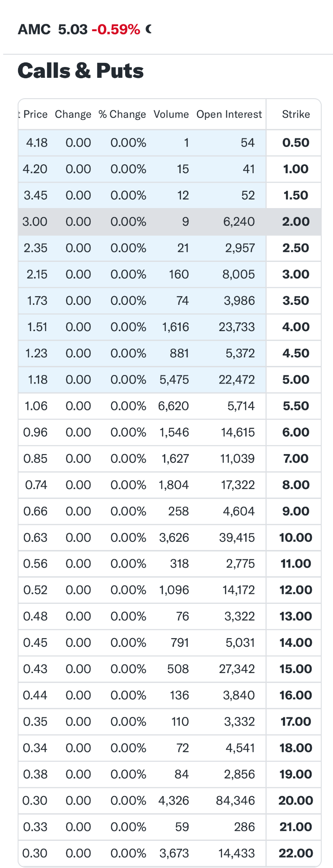Viewport: 333px width, 868px height.
Task: Sort by the Change column header
Action: (73, 114)
